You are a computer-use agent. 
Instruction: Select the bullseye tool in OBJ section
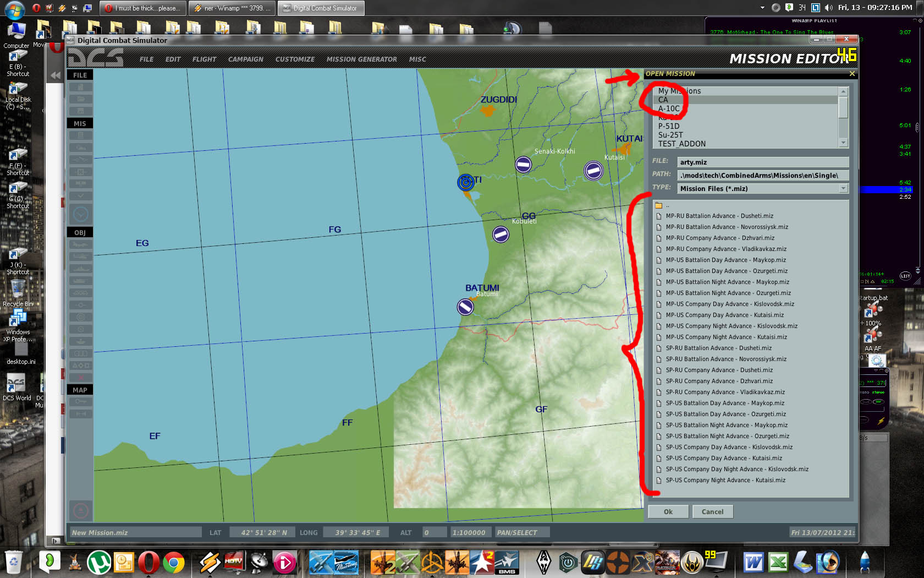tap(80, 317)
